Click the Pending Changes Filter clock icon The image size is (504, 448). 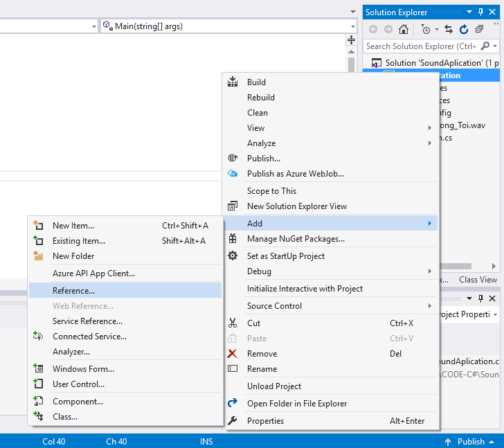click(424, 29)
